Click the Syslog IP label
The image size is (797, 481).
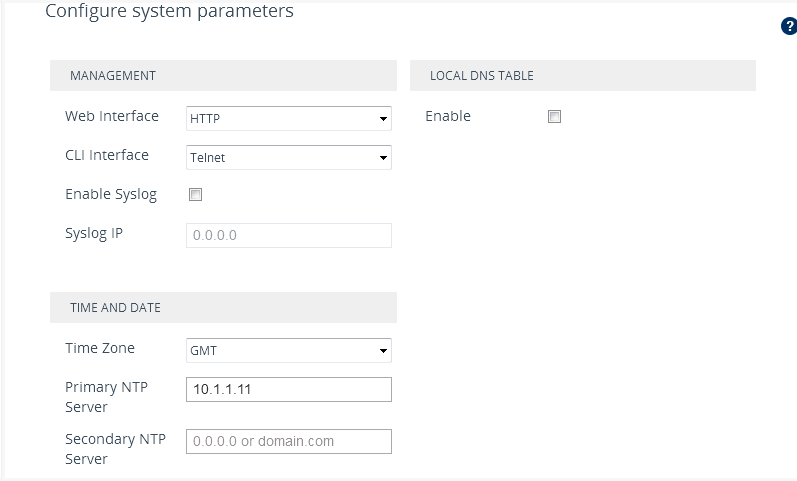[93, 233]
